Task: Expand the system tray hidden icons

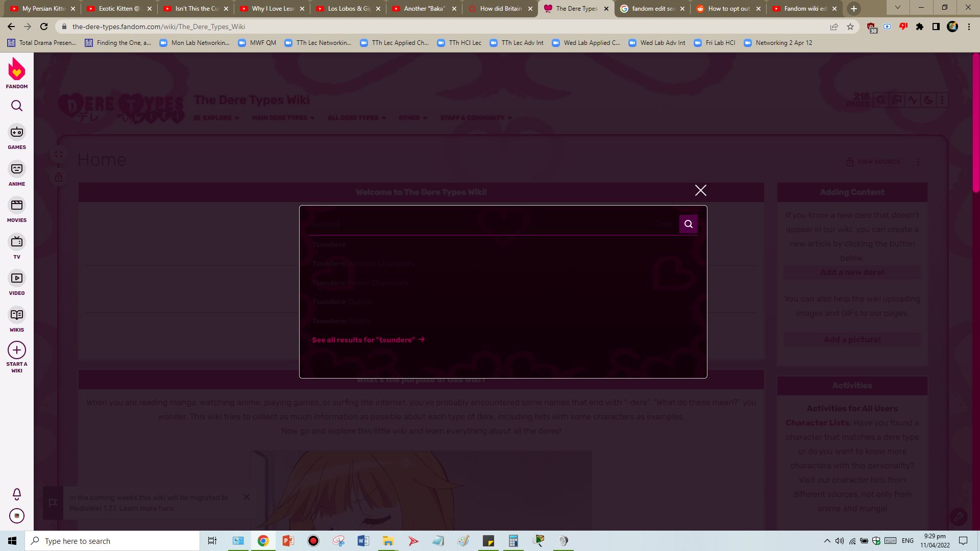Action: (827, 541)
